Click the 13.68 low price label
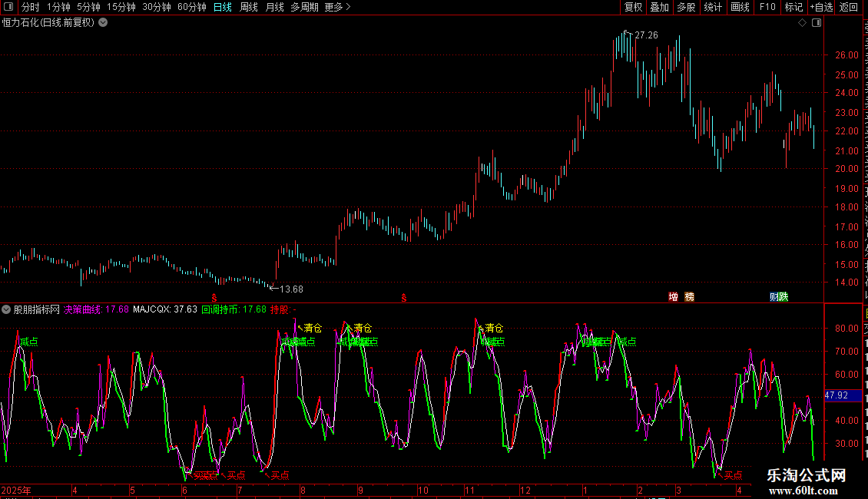This screenshot has height=499, width=868. [291, 289]
